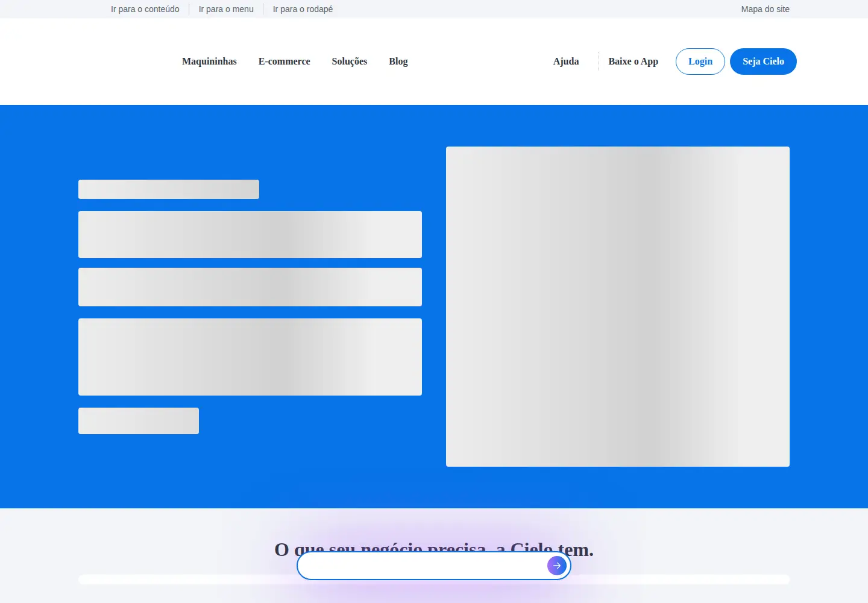Open the Maquininhas menu
This screenshot has width=868, height=603.
coord(209,62)
